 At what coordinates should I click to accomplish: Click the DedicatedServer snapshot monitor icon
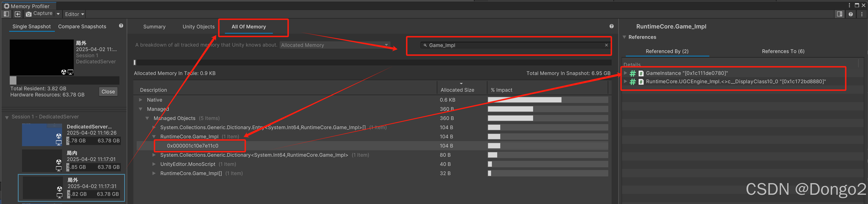click(x=59, y=143)
